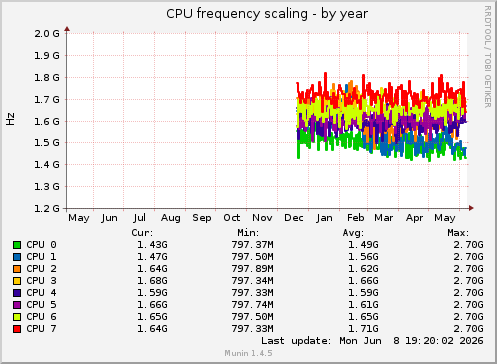This screenshot has height=364, width=497.
Task: Select the CPU 6 legend label
Action: pyautogui.click(x=41, y=317)
